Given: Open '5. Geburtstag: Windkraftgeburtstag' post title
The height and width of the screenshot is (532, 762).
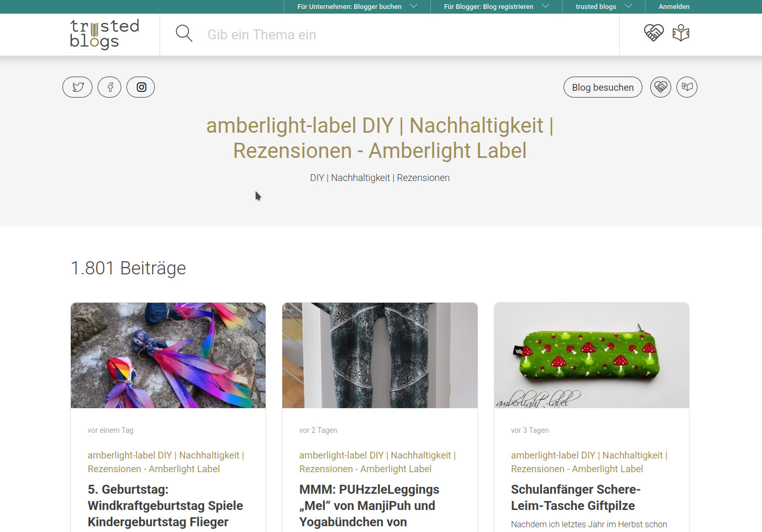Looking at the screenshot, I should (x=165, y=506).
